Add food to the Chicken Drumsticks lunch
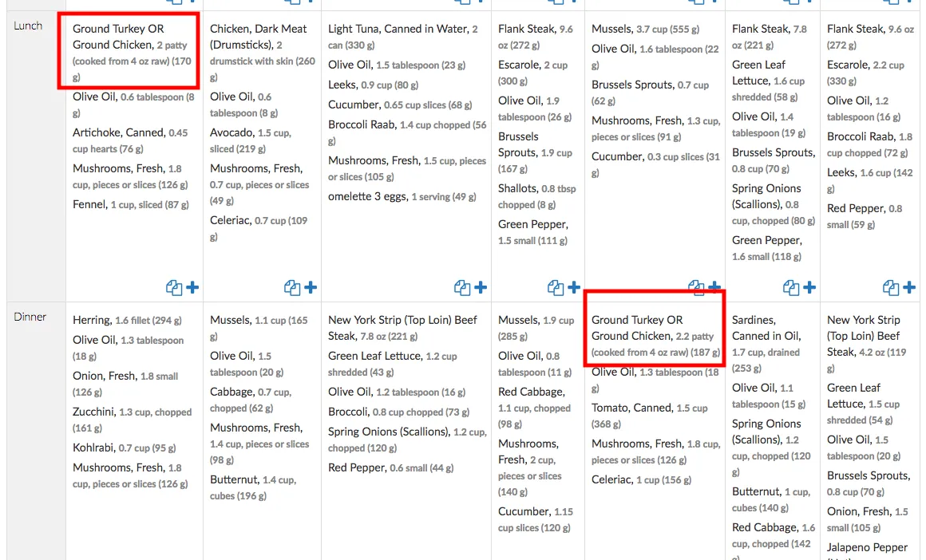Image resolution: width=926 pixels, height=560 pixels. pyautogui.click(x=311, y=288)
